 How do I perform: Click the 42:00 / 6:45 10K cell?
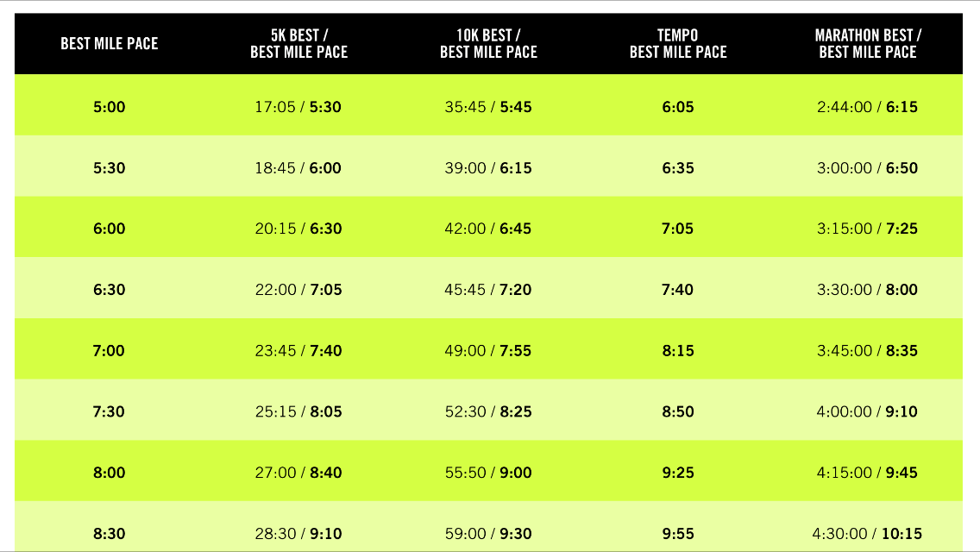pyautogui.click(x=488, y=229)
